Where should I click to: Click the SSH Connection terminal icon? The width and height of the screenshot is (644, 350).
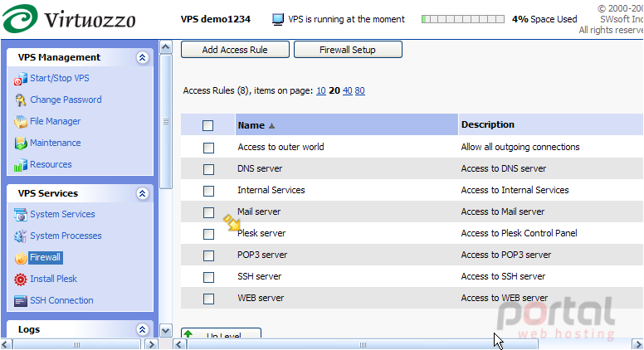click(x=21, y=301)
